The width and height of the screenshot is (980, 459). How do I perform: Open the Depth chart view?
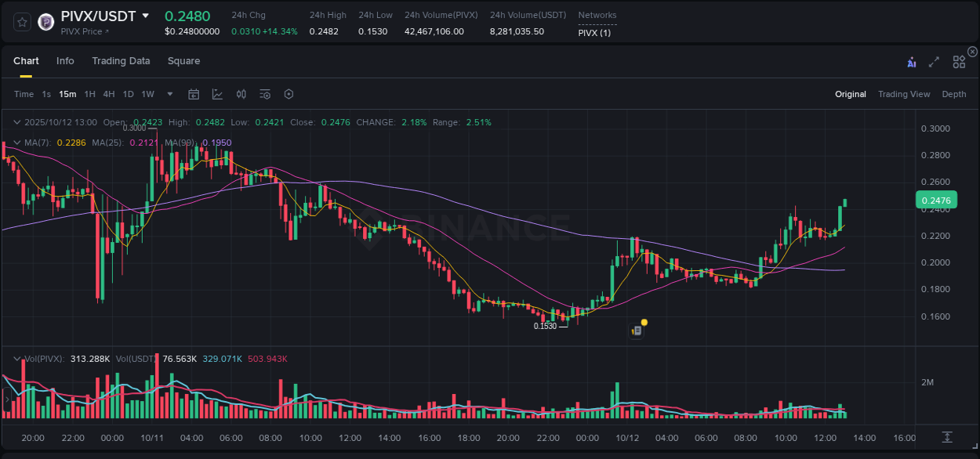954,94
